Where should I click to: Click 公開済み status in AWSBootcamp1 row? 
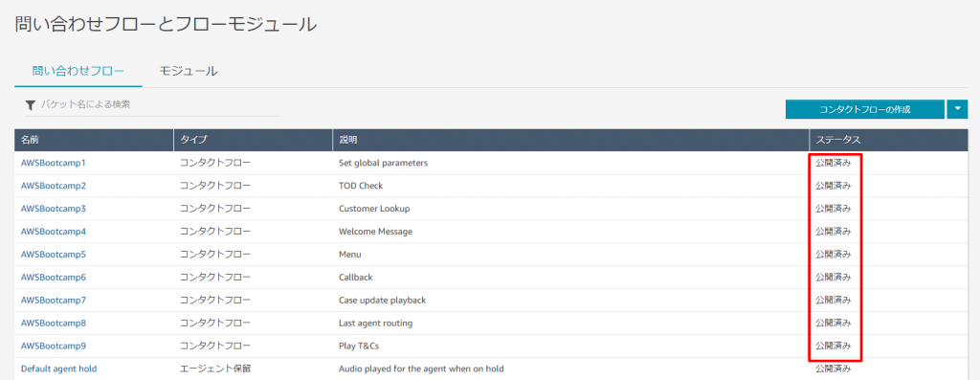point(834,163)
